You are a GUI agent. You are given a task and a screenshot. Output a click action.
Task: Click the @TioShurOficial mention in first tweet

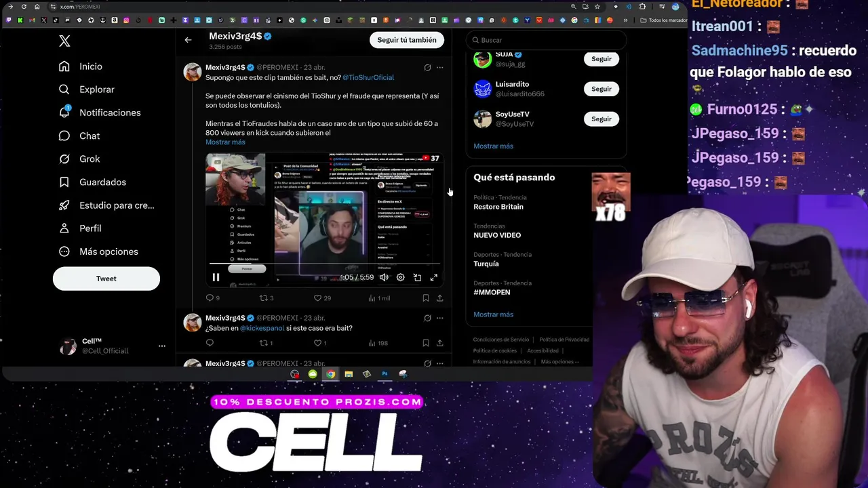point(368,77)
